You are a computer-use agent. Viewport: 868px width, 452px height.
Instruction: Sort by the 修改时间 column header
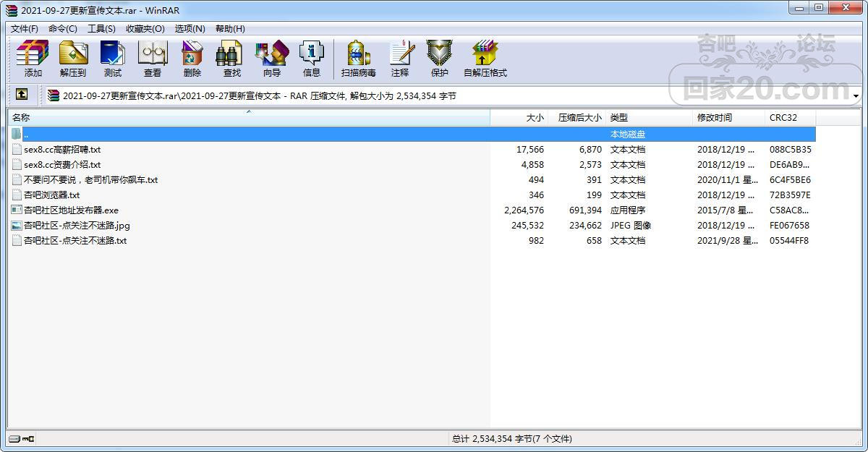[729, 117]
